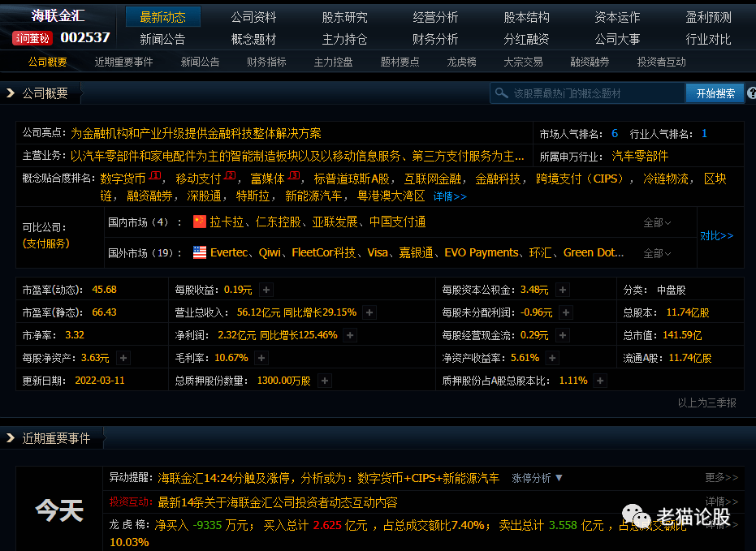Image resolution: width=756 pixels, height=551 pixels.
Task: Expand plus icon next to 每股净资产 3.63元
Action: tap(123, 358)
